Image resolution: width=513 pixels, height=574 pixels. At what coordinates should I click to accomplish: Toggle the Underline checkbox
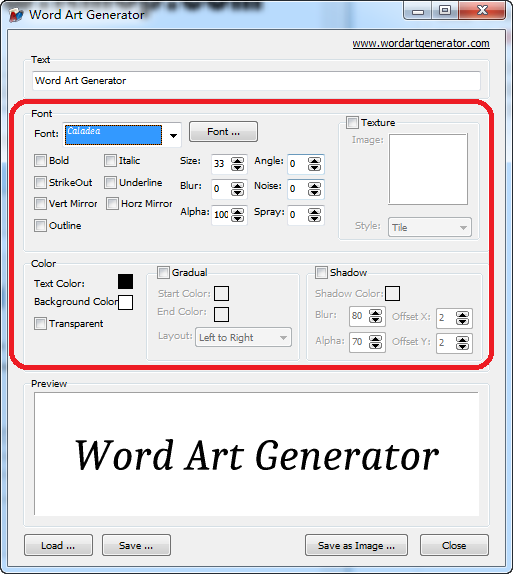[x=110, y=183]
